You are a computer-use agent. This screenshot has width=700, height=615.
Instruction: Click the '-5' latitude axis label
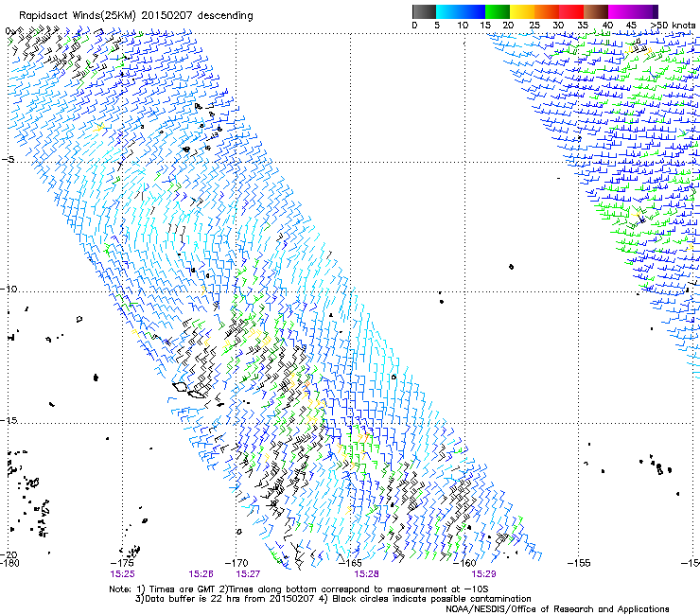click(9, 159)
